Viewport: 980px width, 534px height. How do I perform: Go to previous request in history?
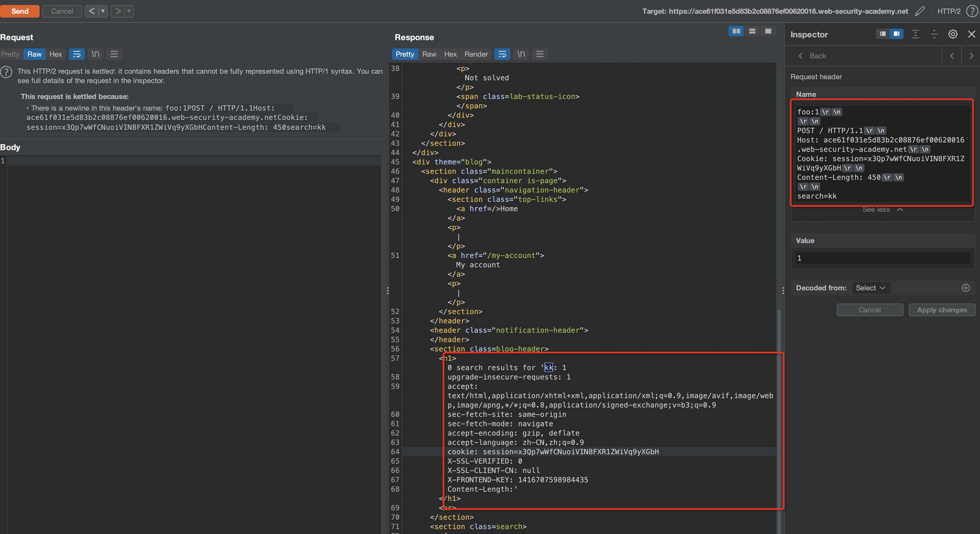[x=92, y=11]
